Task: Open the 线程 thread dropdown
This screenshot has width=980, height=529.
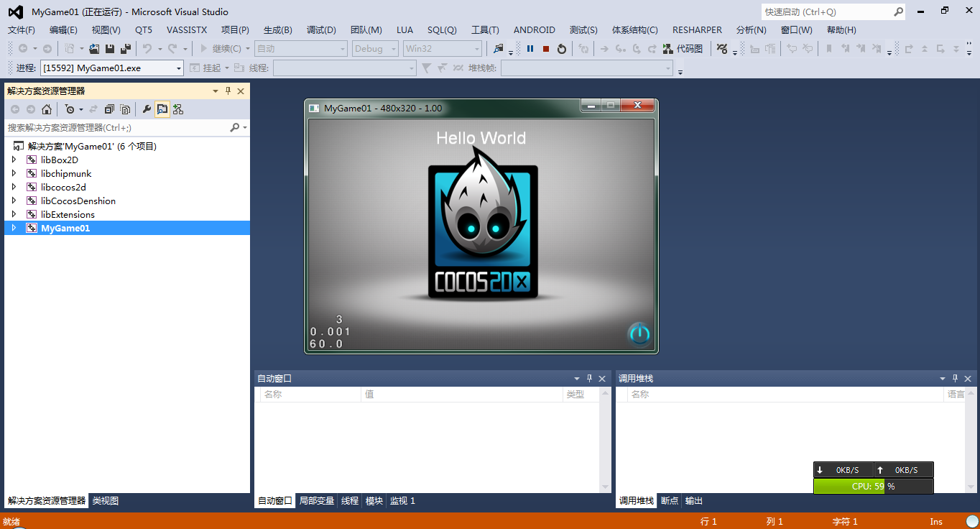Action: point(344,68)
